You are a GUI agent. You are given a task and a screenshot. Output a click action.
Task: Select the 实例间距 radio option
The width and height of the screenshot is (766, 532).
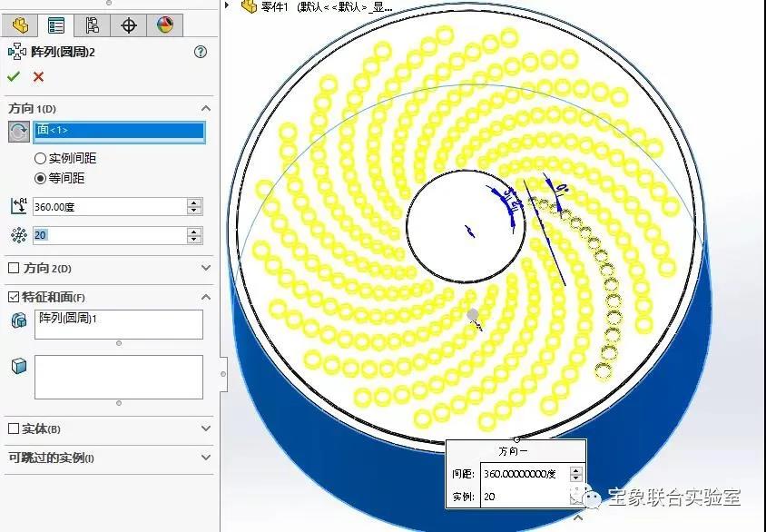40,159
